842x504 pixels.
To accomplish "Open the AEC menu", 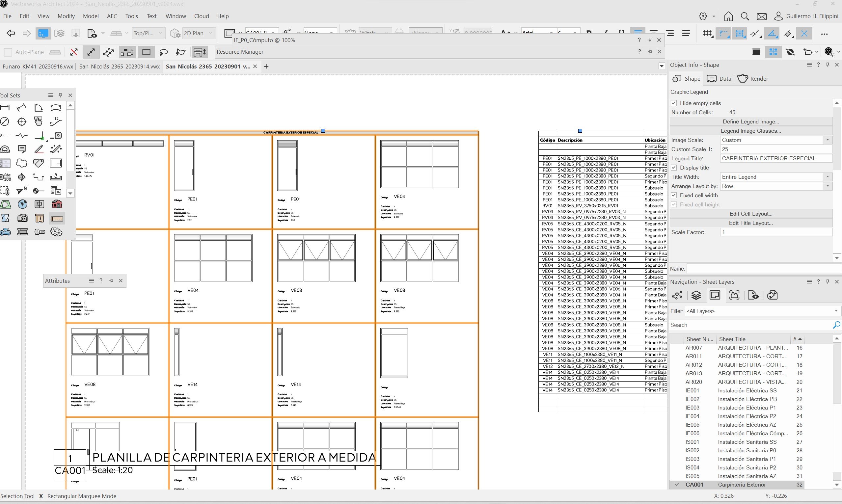I will (x=112, y=16).
